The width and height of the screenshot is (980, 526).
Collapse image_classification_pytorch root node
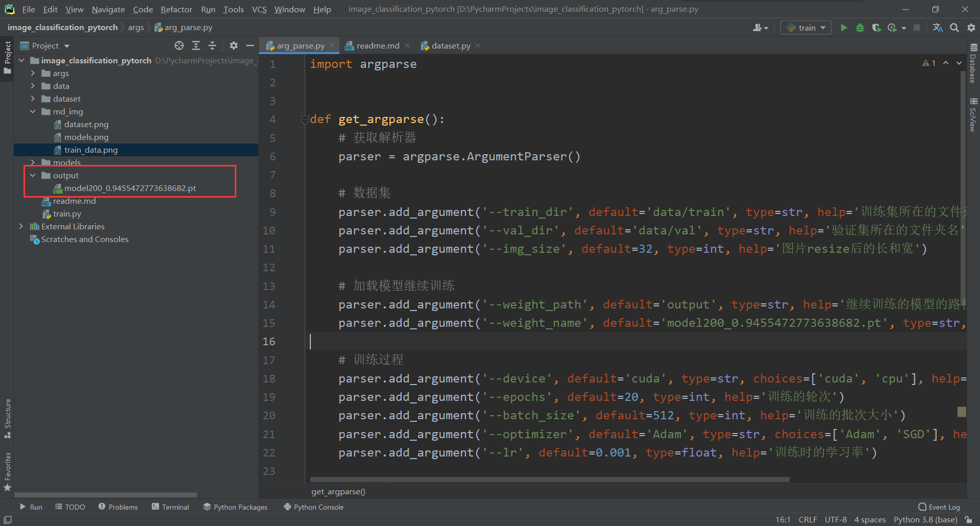coord(21,61)
